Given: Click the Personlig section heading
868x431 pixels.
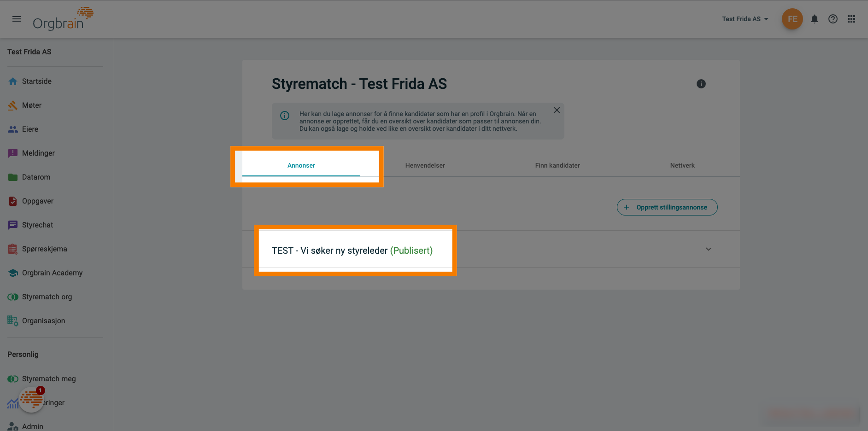Looking at the screenshot, I should click(x=23, y=354).
